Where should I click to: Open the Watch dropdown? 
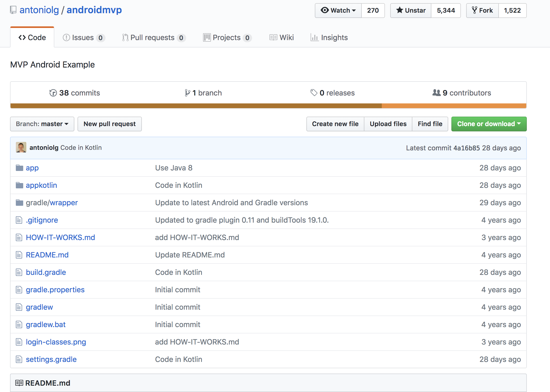pyautogui.click(x=338, y=11)
